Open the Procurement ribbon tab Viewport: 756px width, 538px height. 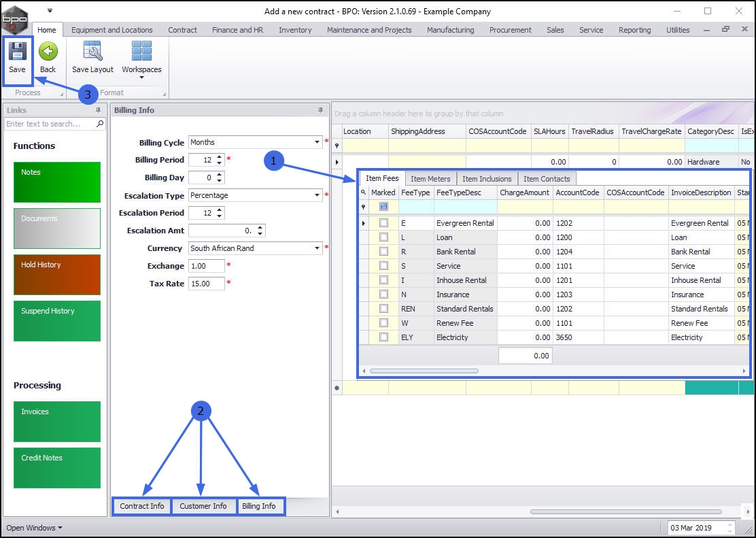point(510,30)
